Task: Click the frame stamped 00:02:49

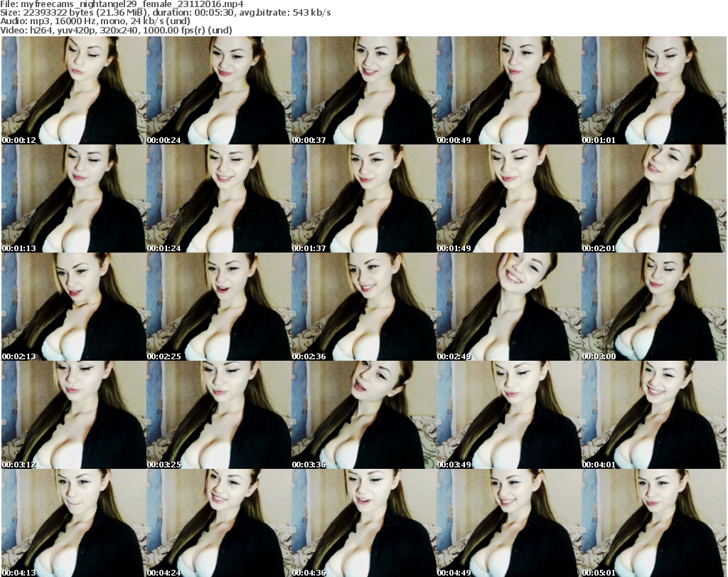Action: coord(509,307)
